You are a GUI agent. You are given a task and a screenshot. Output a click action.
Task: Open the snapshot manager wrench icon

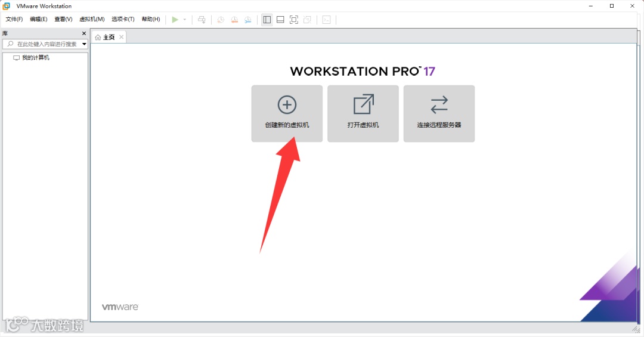(247, 19)
